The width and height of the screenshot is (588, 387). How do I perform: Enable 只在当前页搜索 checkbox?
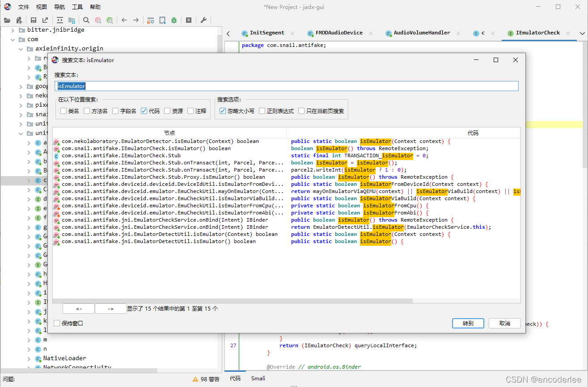(x=301, y=111)
